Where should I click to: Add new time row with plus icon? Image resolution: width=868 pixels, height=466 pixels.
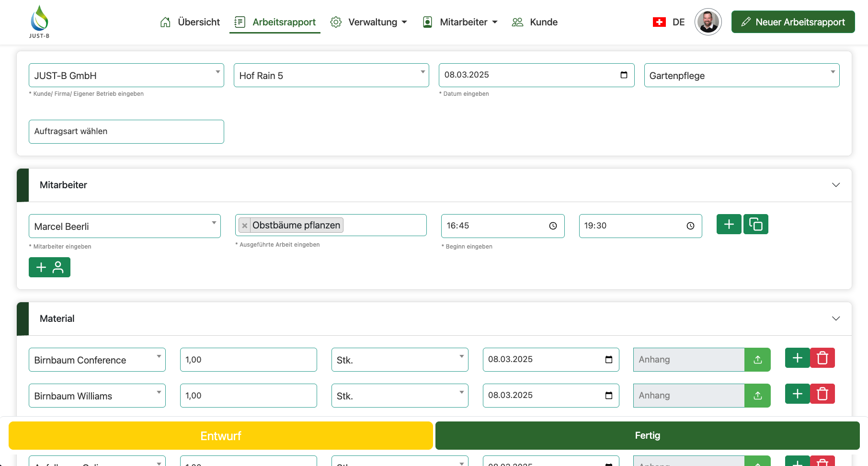point(729,224)
